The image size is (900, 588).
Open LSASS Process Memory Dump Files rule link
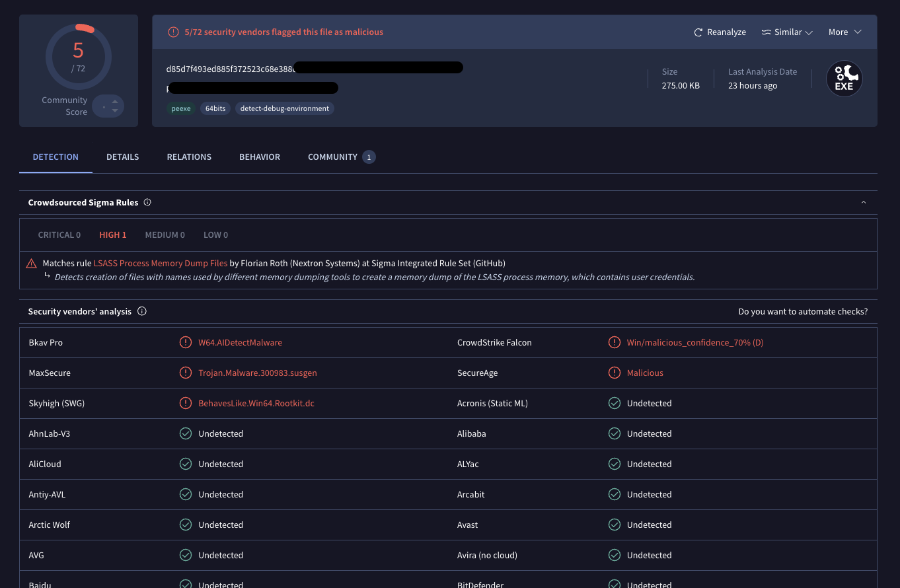pos(160,263)
